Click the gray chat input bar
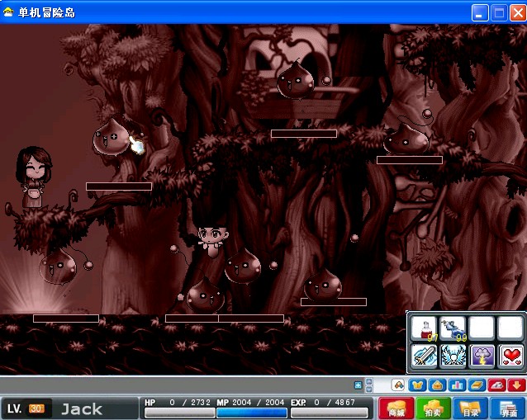The image size is (527, 420). point(177,385)
